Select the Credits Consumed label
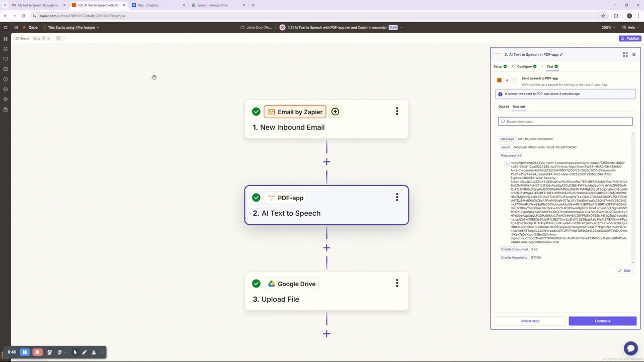This screenshot has width=644, height=362. (514, 249)
